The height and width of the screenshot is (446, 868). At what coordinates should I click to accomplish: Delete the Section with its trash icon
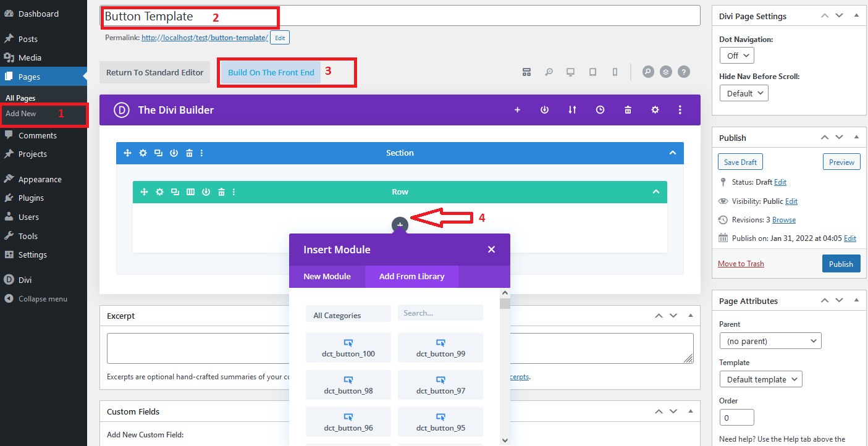coord(190,153)
